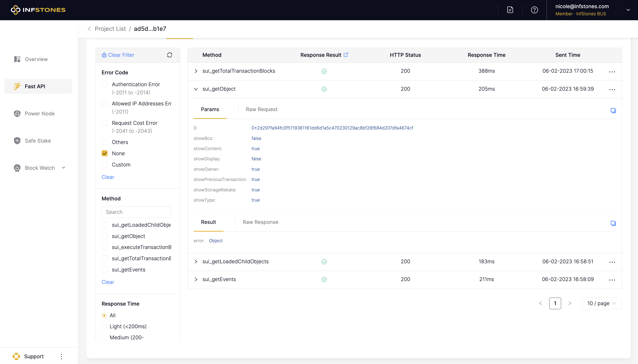The height and width of the screenshot is (364, 638).
Task: Switch to the Raw Response tab
Action: pos(260,222)
